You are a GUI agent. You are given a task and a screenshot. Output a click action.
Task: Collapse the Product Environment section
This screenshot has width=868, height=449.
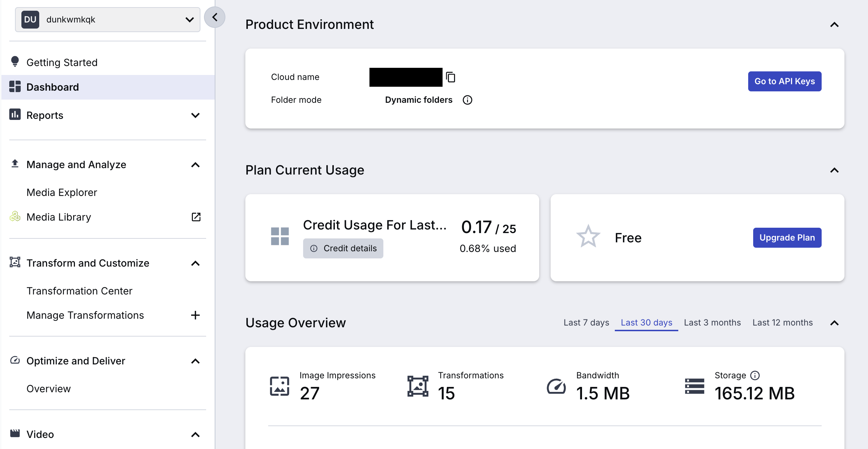click(x=834, y=25)
